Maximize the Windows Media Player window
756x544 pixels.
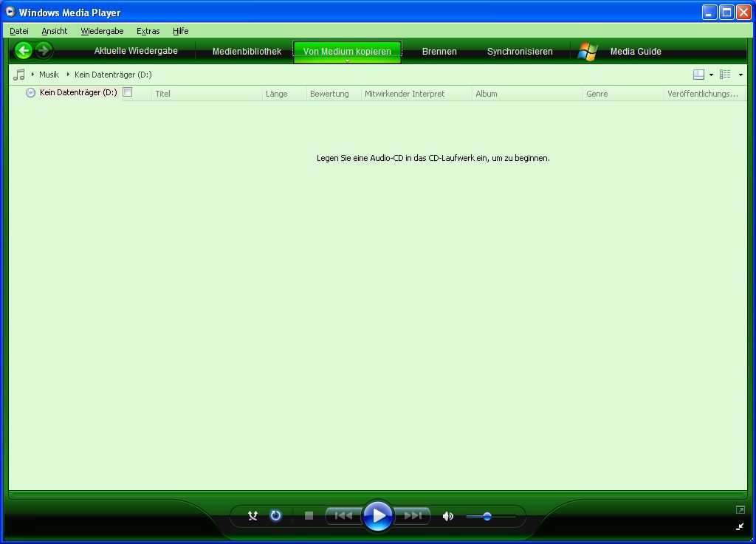pos(726,12)
